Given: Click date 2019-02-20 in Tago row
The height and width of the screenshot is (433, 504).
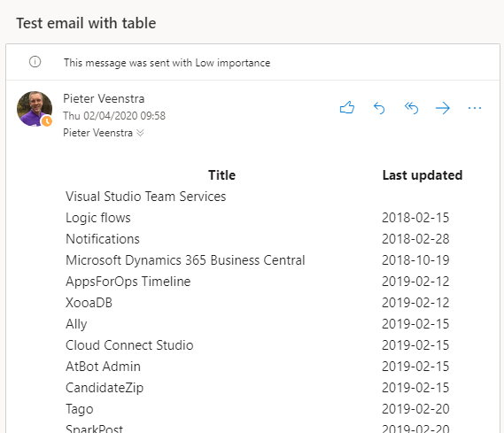Looking at the screenshot, I should click(x=415, y=409).
